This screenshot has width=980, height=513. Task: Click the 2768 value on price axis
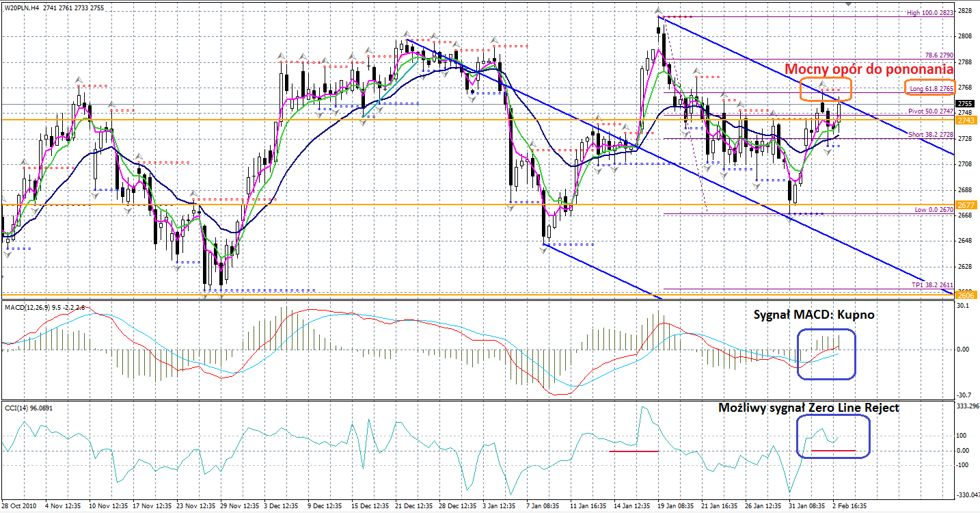[965, 88]
